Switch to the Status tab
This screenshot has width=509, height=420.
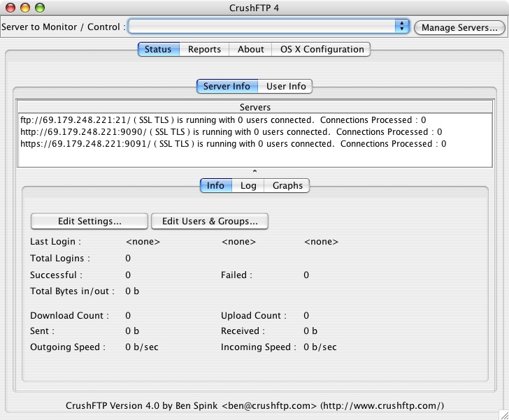pos(159,49)
